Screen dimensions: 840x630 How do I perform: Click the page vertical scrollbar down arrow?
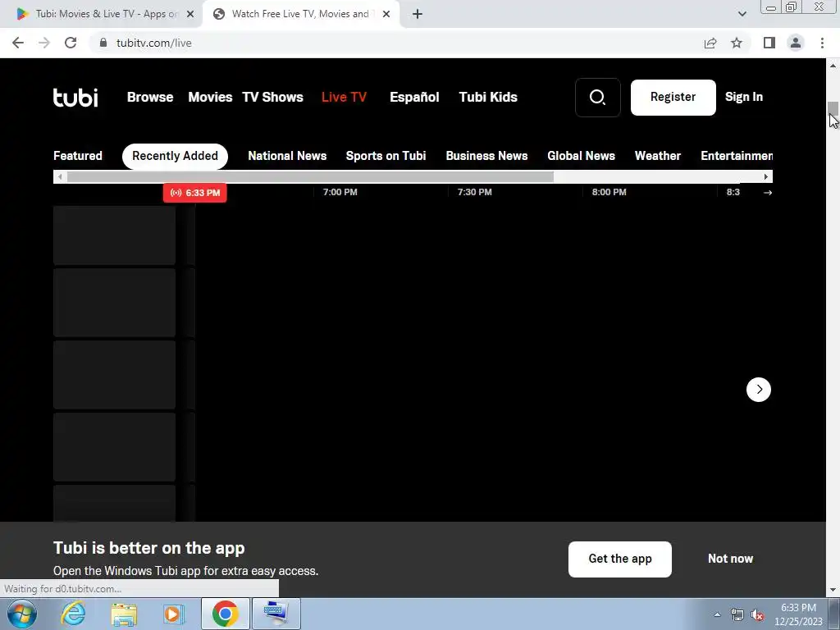click(833, 590)
